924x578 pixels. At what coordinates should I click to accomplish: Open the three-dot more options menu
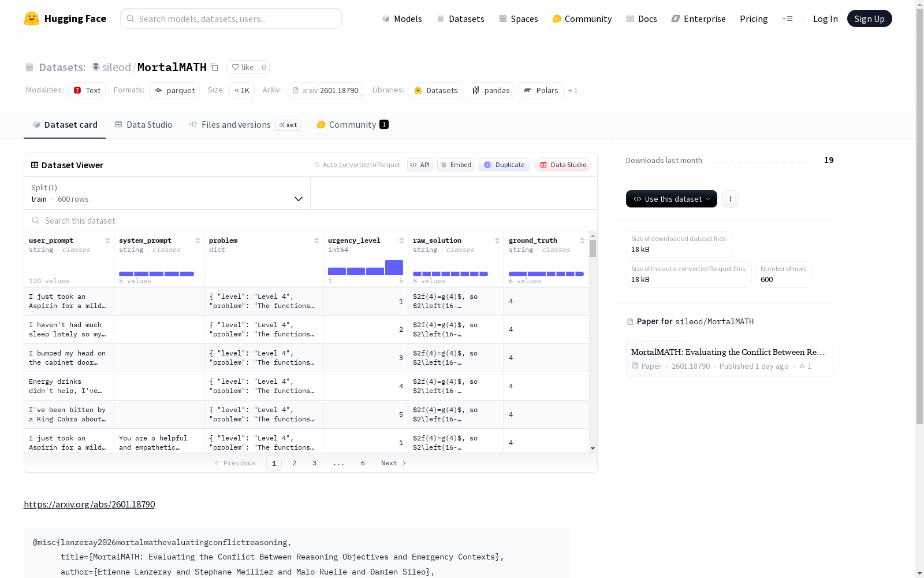point(731,199)
